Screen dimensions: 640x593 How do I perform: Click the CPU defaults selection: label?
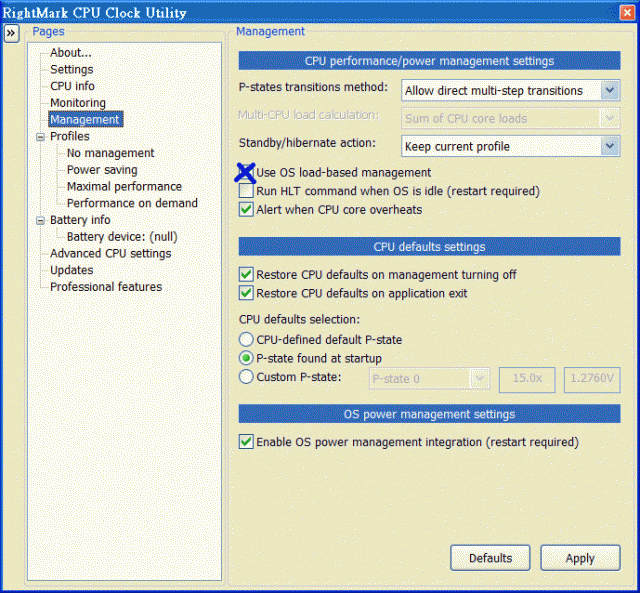pos(300,319)
